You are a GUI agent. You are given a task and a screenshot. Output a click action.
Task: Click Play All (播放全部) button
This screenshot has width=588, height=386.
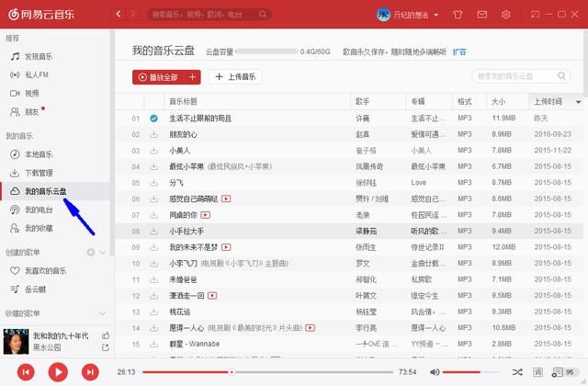tap(158, 77)
